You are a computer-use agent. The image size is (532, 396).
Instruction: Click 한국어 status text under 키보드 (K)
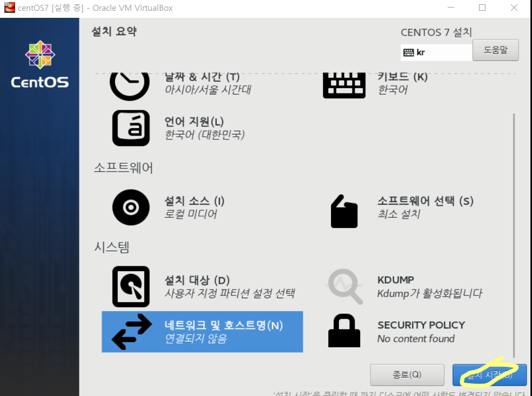393,90
